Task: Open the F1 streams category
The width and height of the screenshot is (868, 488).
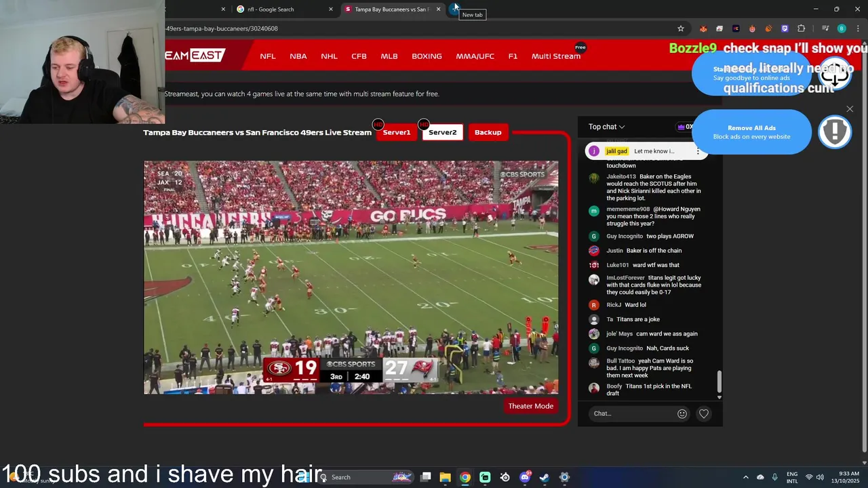Action: point(513,56)
